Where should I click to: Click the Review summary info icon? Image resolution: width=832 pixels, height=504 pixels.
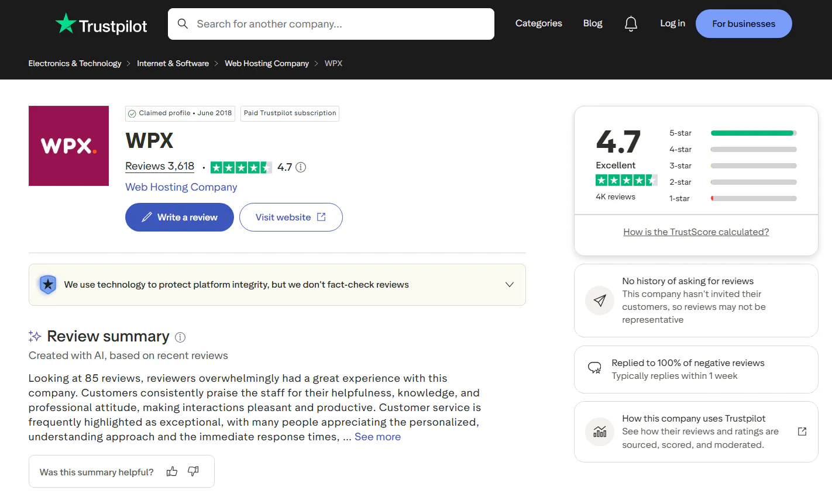pyautogui.click(x=180, y=337)
